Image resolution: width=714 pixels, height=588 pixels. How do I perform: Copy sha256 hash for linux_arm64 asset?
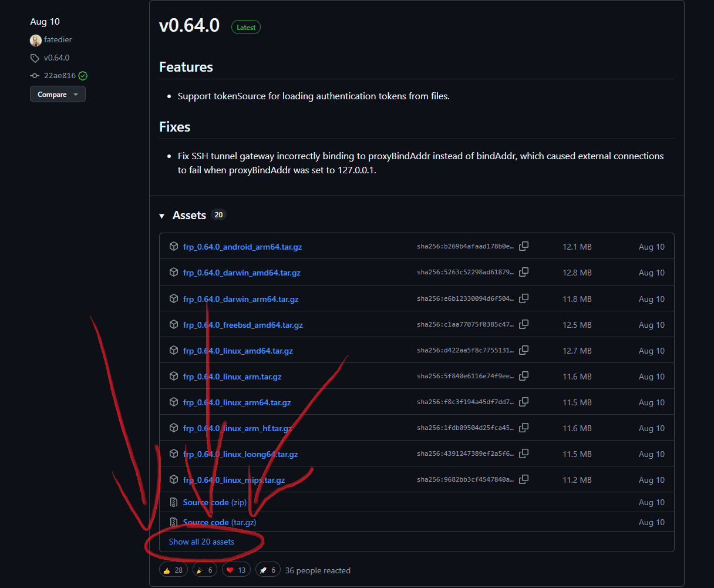tap(524, 402)
